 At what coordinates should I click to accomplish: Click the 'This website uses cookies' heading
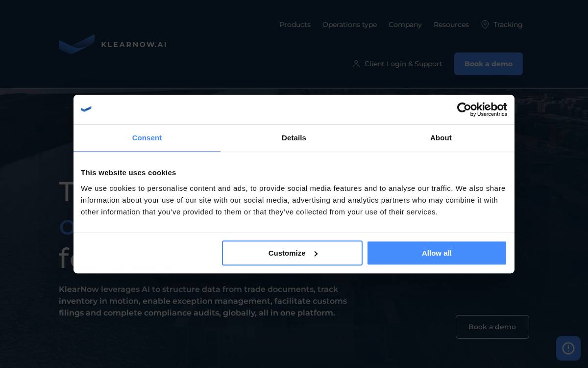pos(128,173)
